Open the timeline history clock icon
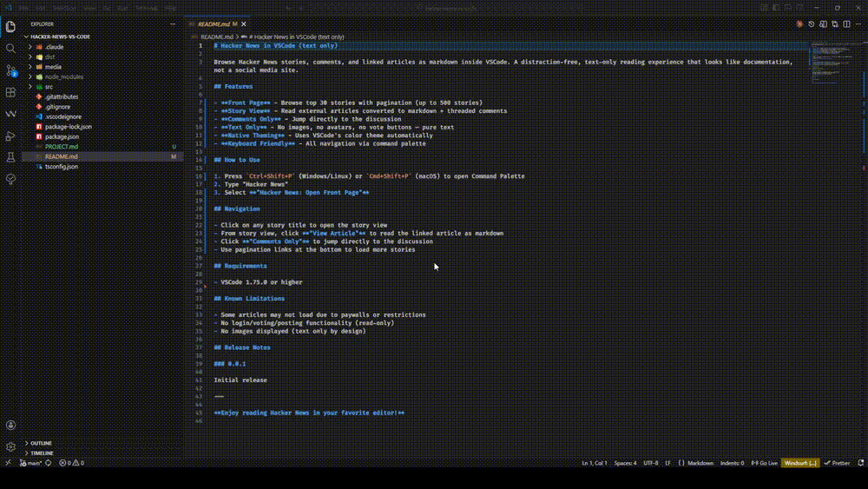The width and height of the screenshot is (868, 489). pyautogui.click(x=812, y=24)
